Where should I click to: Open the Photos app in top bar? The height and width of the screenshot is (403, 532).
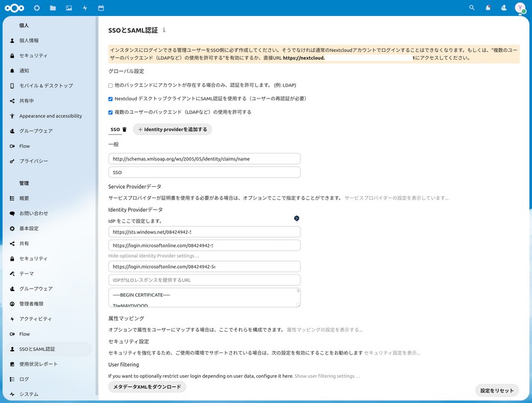tap(69, 8)
